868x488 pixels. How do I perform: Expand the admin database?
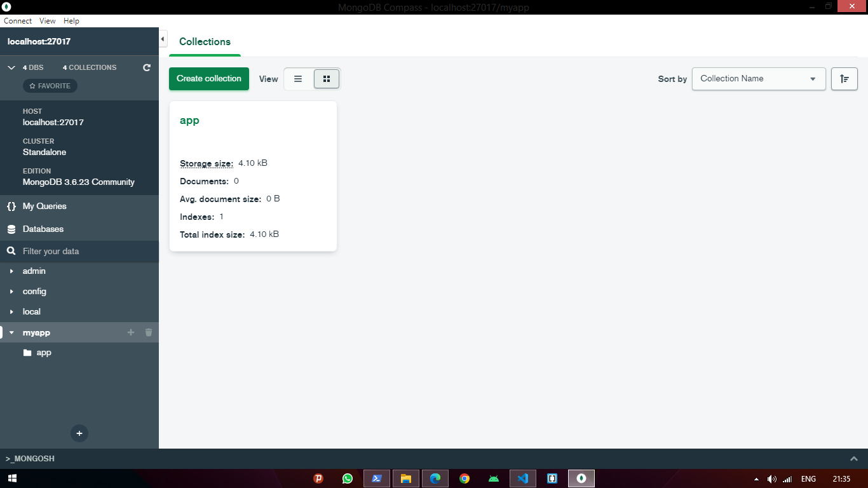pos(11,271)
